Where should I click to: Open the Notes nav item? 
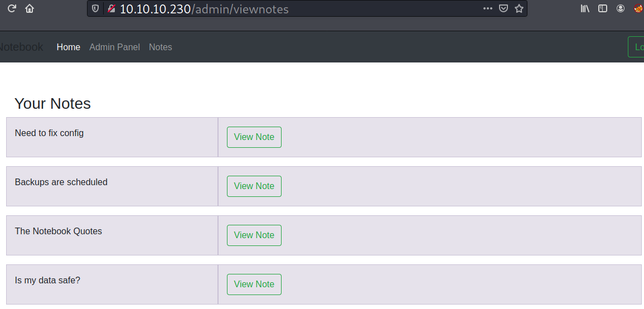tap(161, 47)
